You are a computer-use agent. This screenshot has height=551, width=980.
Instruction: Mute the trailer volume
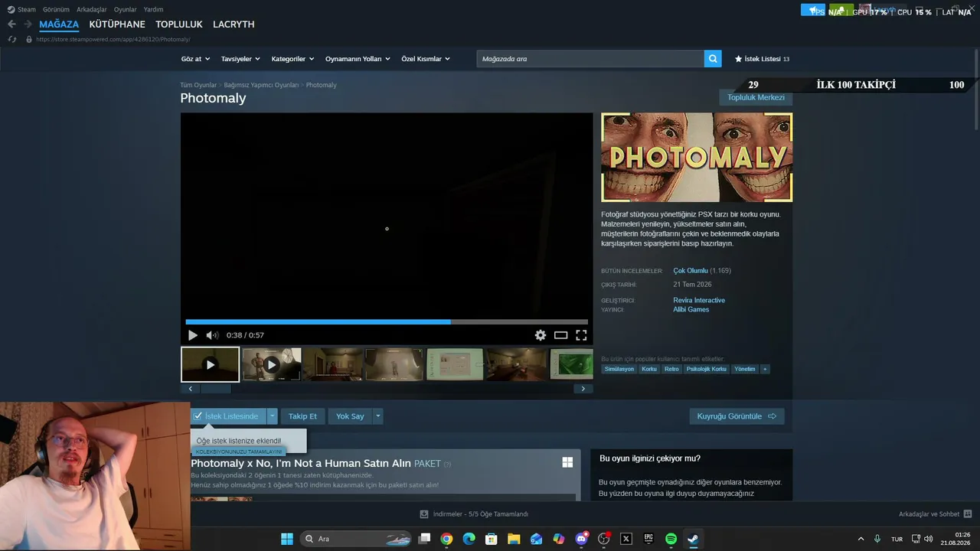[x=212, y=335]
